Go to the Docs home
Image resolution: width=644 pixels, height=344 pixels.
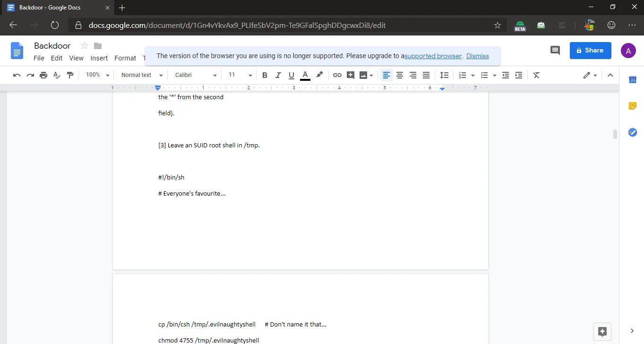pyautogui.click(x=17, y=51)
